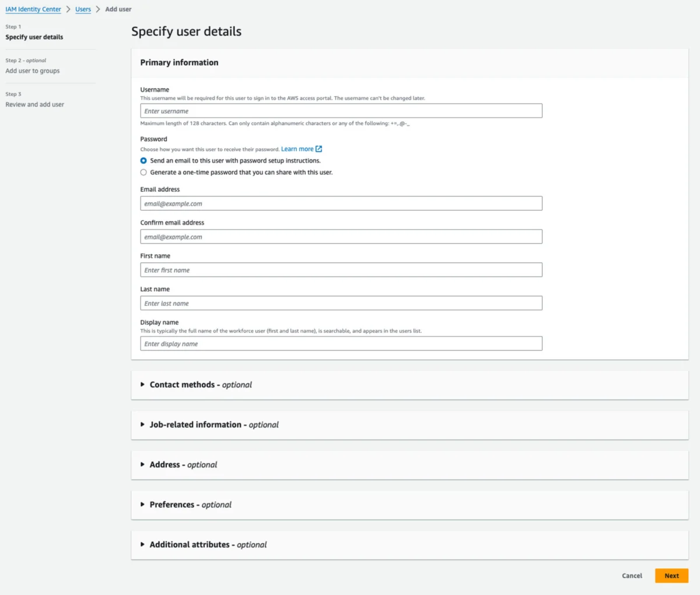Expand the Address optional section
Screen dimensions: 700x595
click(x=183, y=465)
